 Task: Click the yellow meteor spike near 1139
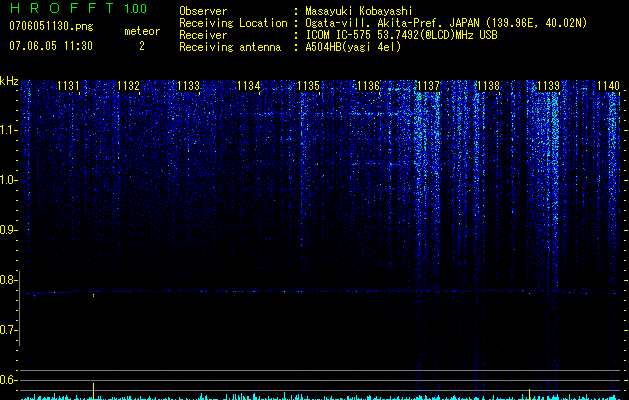pos(530,394)
